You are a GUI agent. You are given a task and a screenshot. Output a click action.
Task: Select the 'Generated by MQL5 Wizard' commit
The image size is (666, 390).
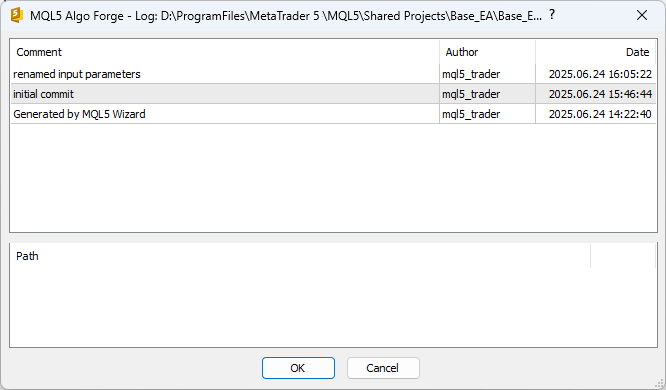333,114
